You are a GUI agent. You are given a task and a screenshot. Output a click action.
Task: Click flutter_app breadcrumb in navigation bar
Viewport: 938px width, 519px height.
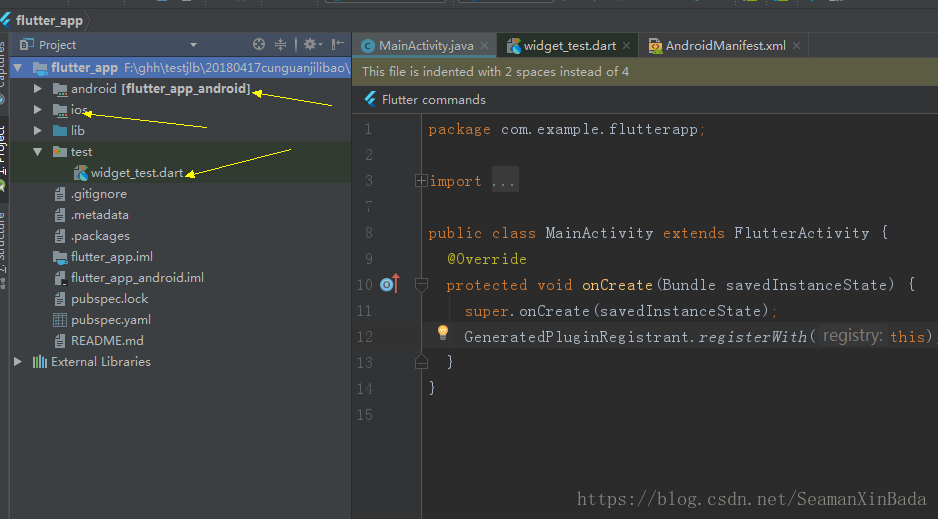49,21
